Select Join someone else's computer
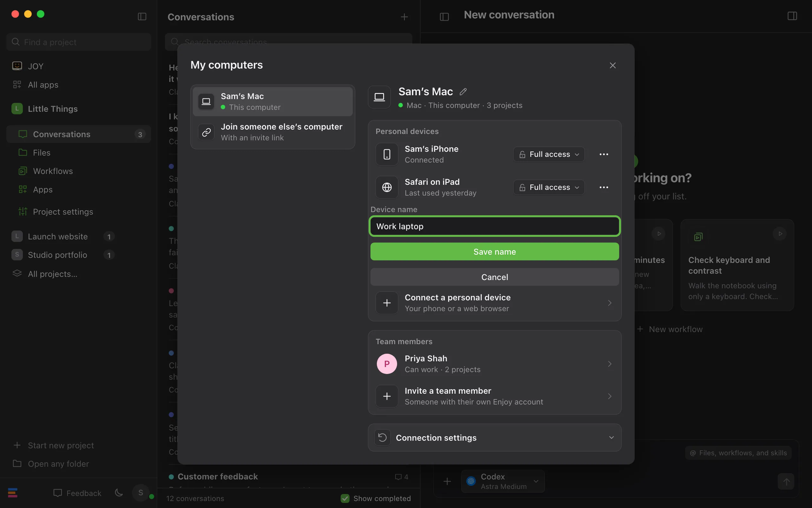 click(272, 132)
